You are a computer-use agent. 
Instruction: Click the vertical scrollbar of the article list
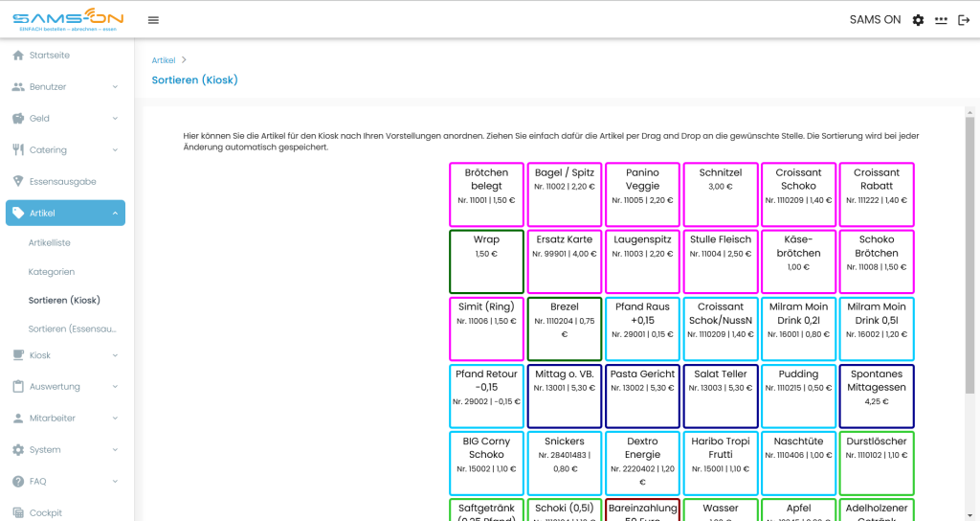tap(969, 257)
